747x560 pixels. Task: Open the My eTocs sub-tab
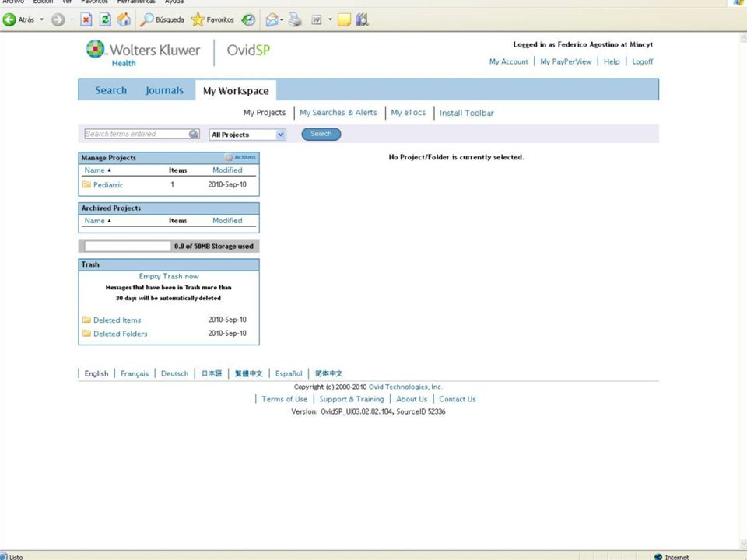coord(409,112)
